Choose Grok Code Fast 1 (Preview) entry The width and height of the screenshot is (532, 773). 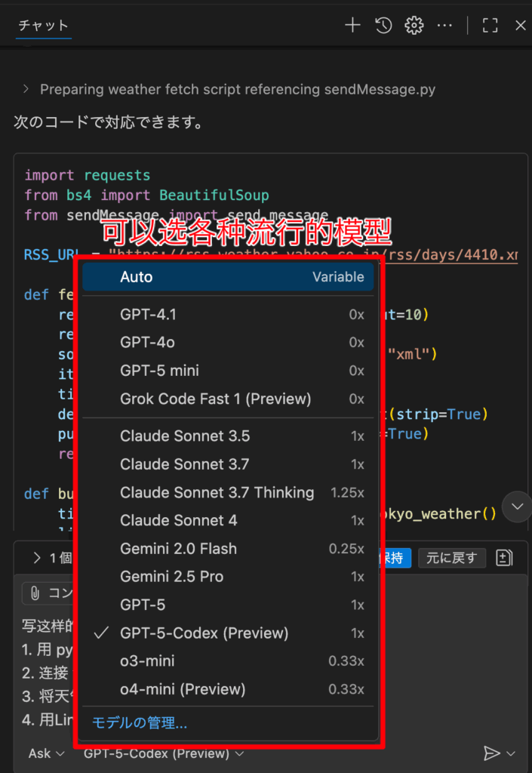pos(228,399)
